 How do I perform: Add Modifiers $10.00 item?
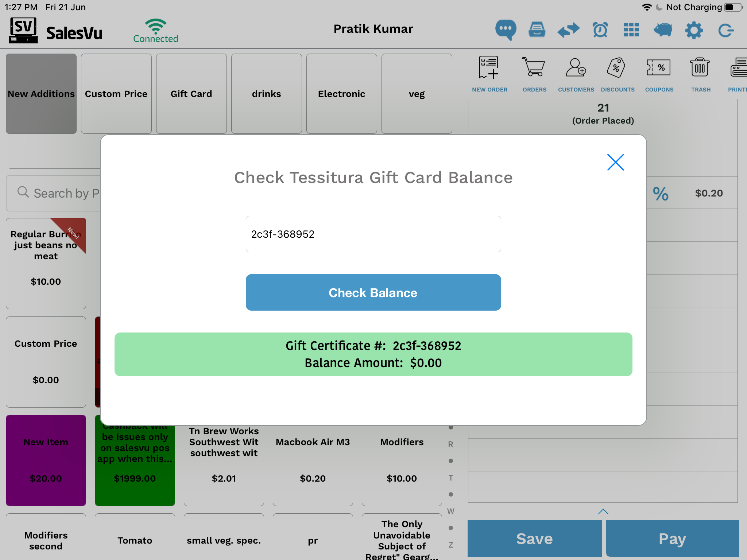pyautogui.click(x=402, y=466)
